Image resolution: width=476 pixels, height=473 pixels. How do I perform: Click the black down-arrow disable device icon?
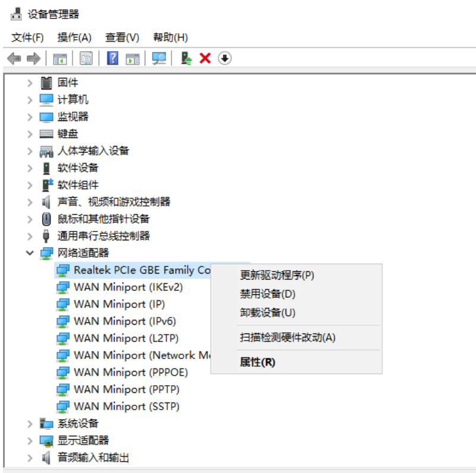(x=224, y=58)
